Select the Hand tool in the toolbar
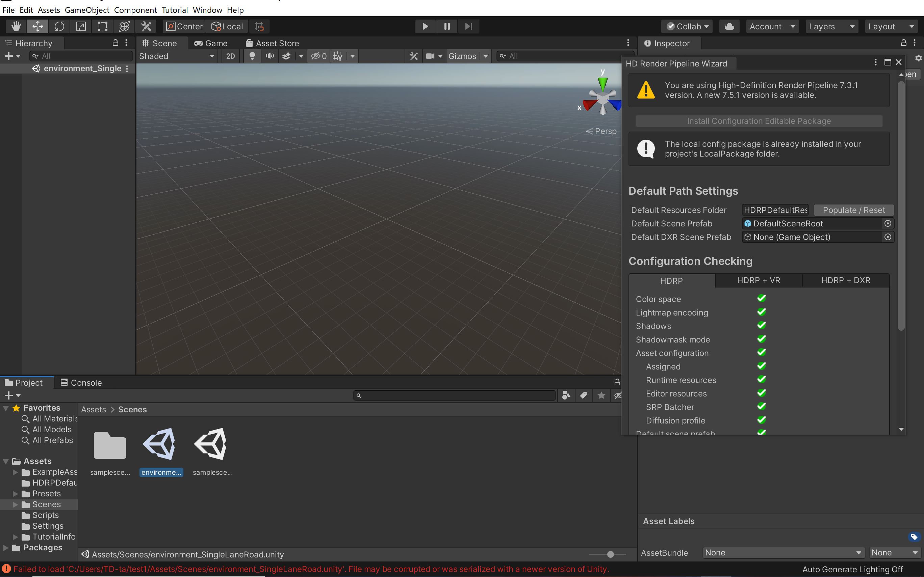Screen dimensions: 924x577 tap(16, 26)
